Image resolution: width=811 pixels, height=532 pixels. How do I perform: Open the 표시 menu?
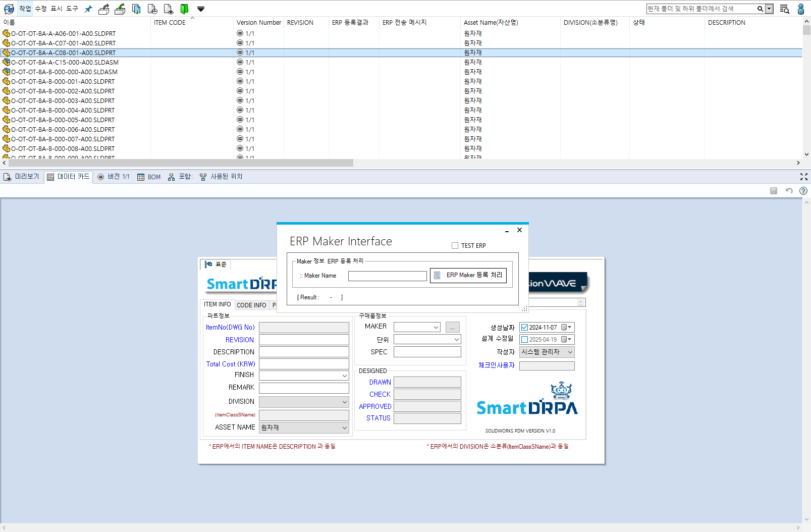coord(57,9)
